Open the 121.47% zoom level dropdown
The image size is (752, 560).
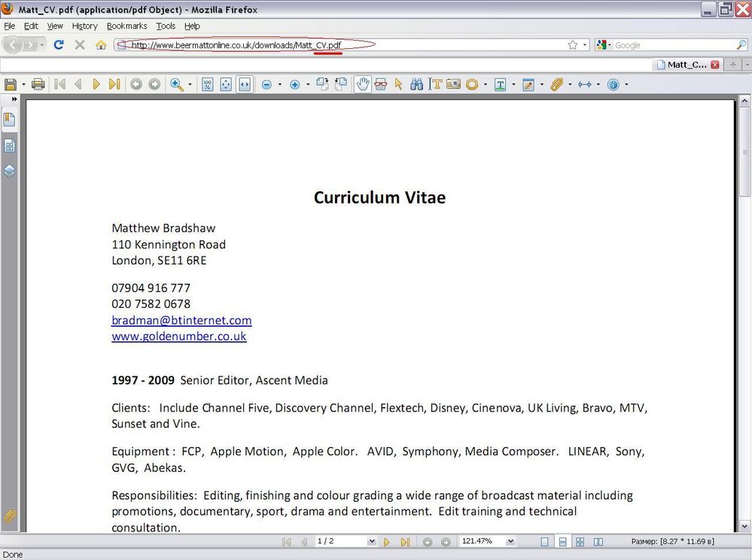511,542
